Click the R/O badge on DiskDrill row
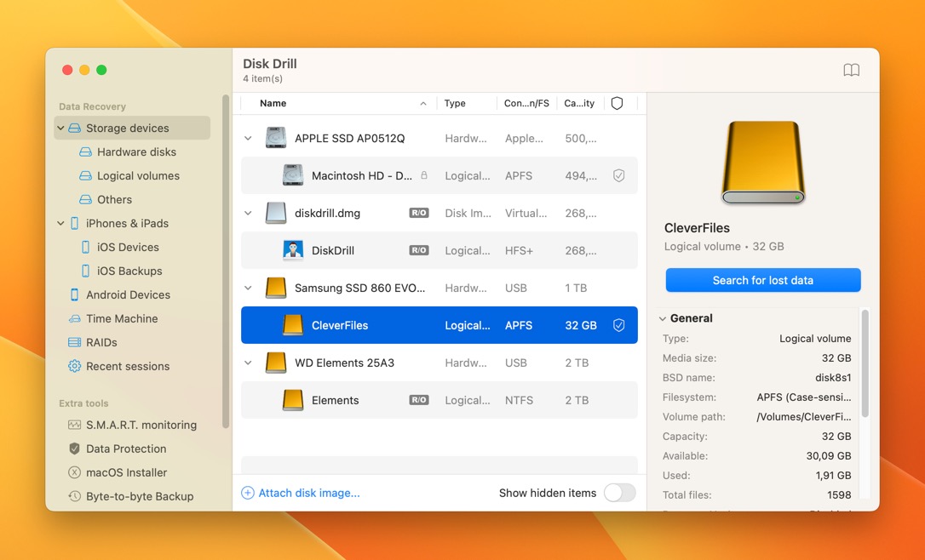This screenshot has height=560, width=925. coord(419,250)
